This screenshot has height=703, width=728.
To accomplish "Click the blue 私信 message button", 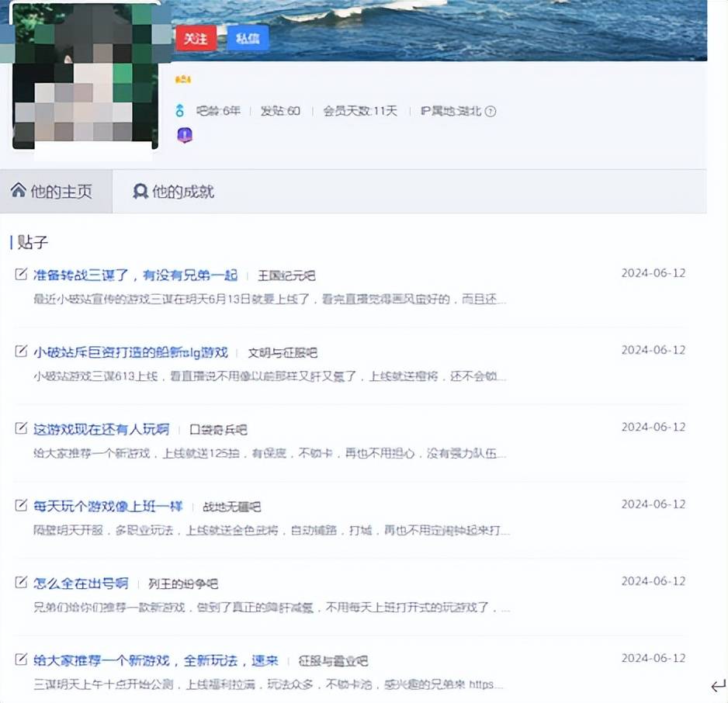I will click(248, 38).
